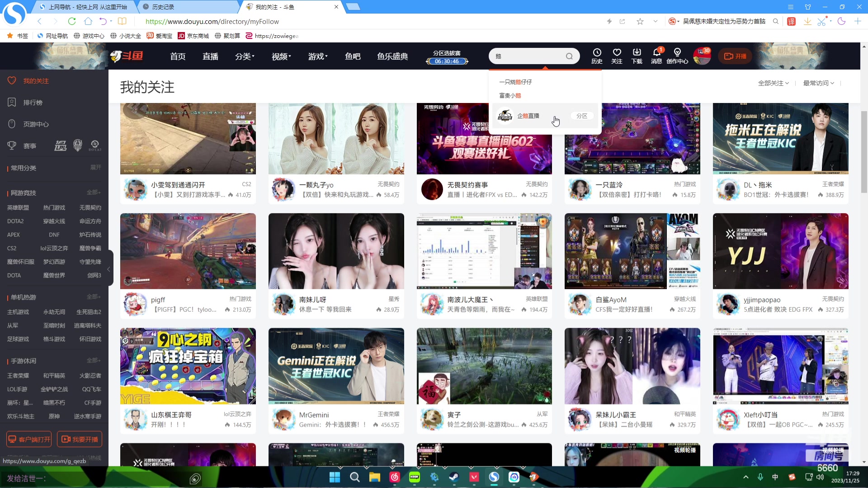Open 排行榜 in left sidebar
The image size is (868, 488).
33,103
